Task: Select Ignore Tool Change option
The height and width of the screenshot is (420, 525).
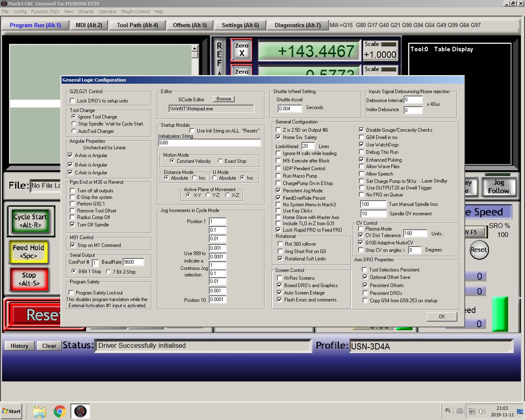Action: point(74,116)
